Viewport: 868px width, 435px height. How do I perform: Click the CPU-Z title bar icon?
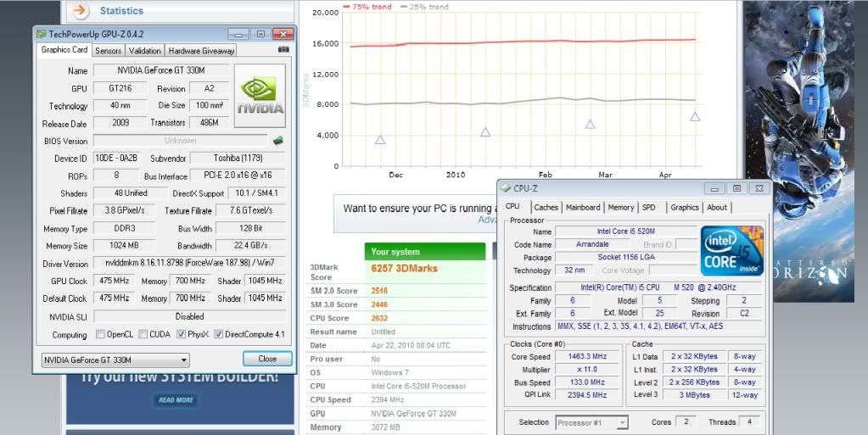(507, 188)
